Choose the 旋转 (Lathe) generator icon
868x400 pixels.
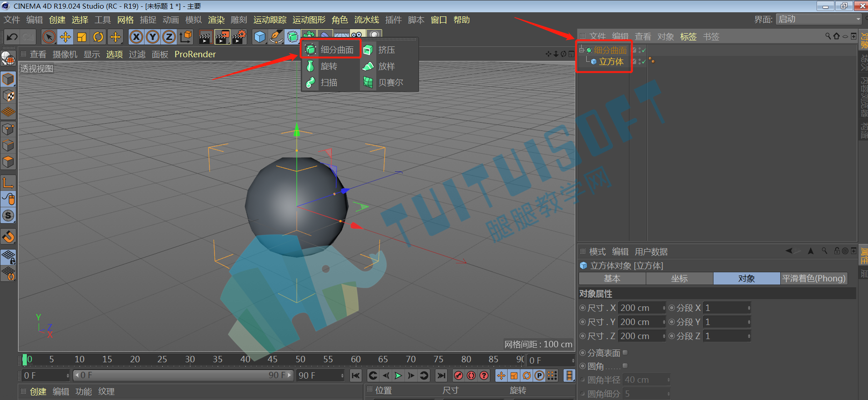310,66
